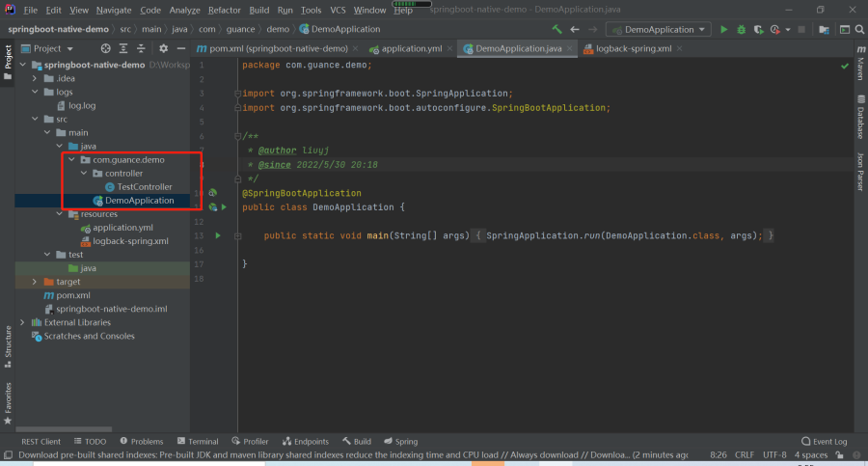Run main method from gutter arrow
Viewport: 868px width, 466px height.
point(218,235)
